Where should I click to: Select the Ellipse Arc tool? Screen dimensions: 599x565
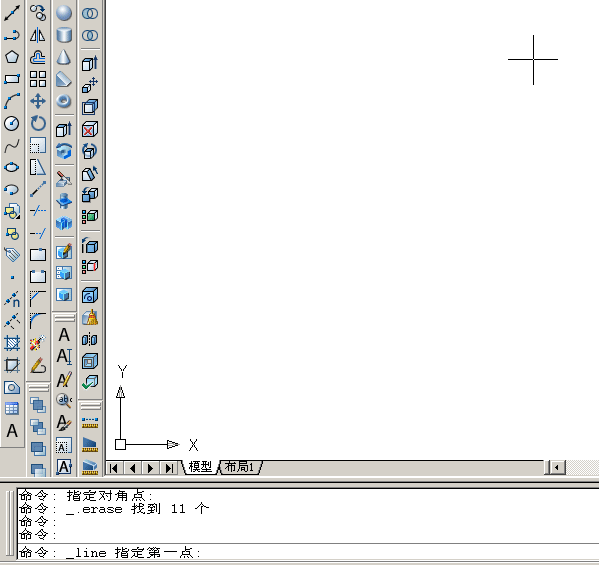pyautogui.click(x=12, y=189)
